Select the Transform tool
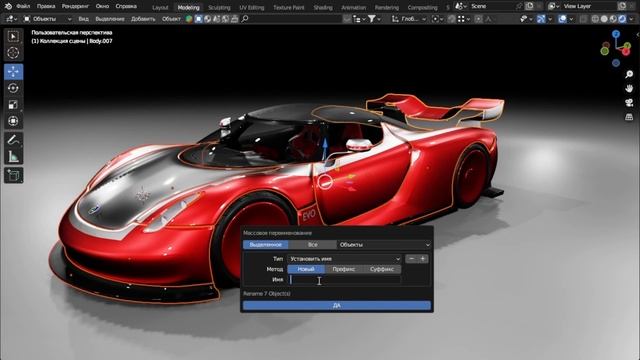 [x=13, y=121]
